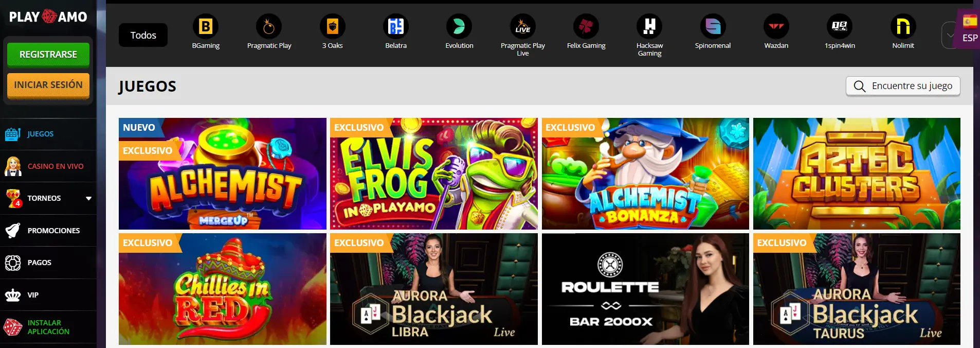980x348 pixels.
Task: Filter games by Pragmatic Play provider
Action: (x=269, y=27)
